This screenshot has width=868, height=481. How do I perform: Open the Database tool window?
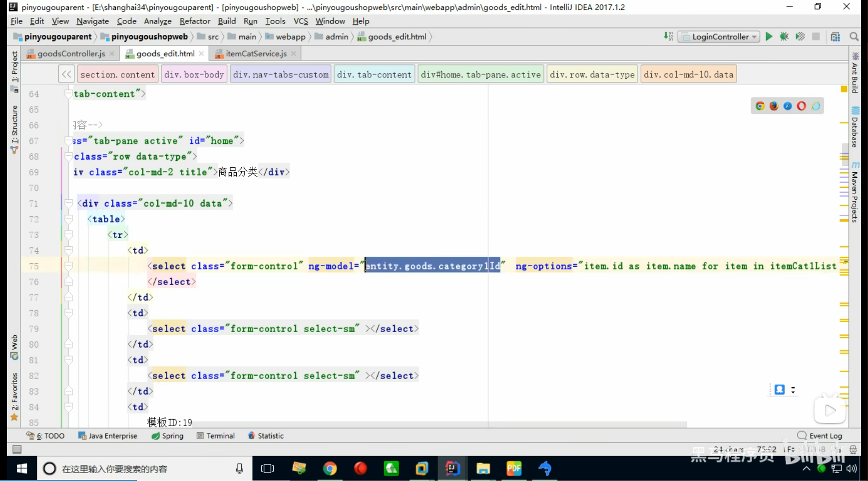855,127
